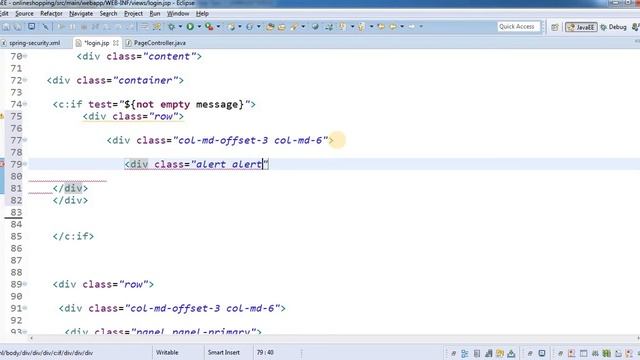Open the Window menu
640x360 pixels.
click(x=178, y=13)
